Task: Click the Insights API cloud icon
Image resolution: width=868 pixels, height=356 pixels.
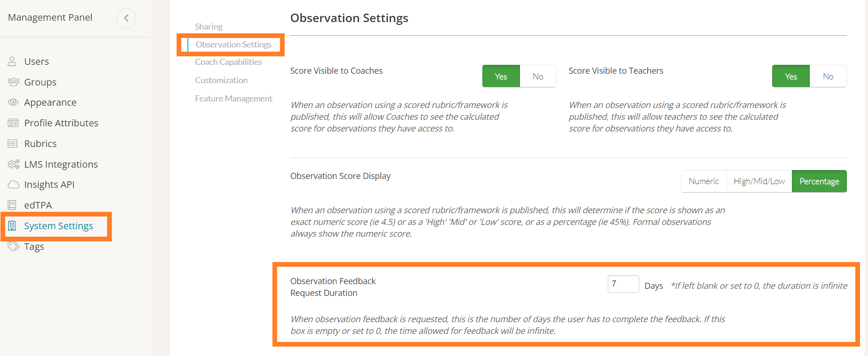Action: pyautogui.click(x=14, y=185)
